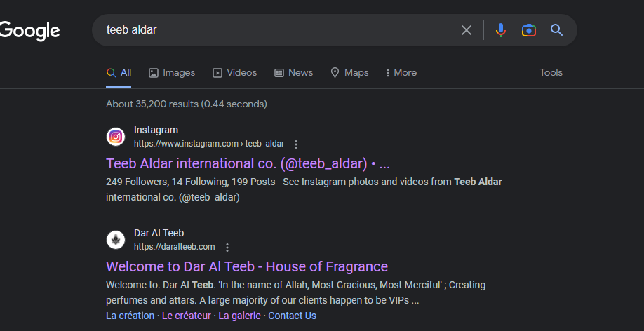
Task: Clear the search box with the X
Action: [466, 30]
